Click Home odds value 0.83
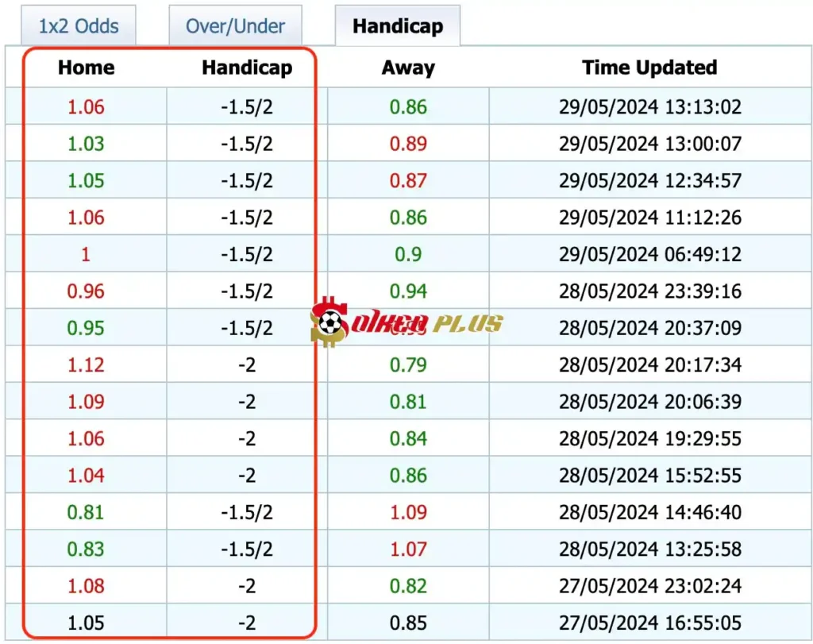The image size is (813, 644). point(86,550)
